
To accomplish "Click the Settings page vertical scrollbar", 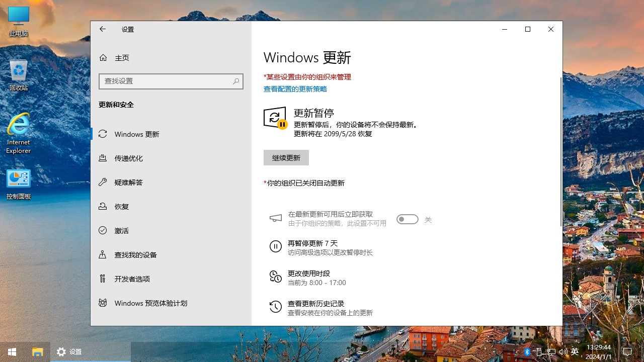I will point(561,152).
